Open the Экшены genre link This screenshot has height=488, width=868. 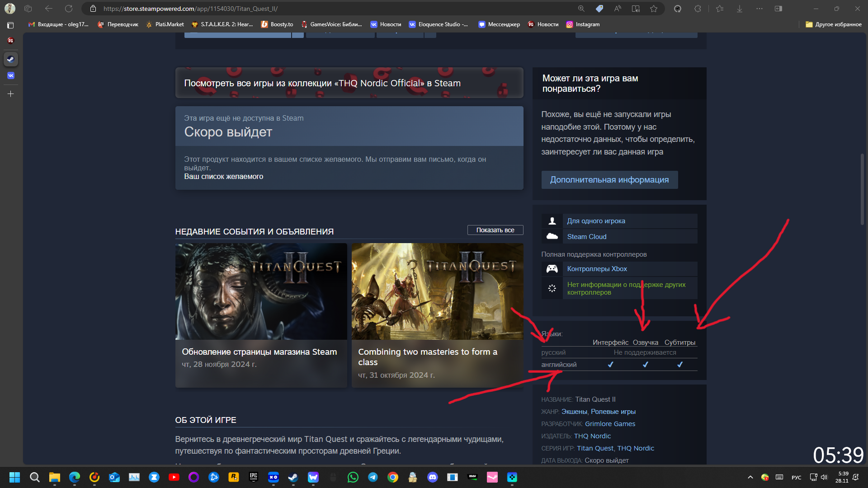tap(574, 412)
